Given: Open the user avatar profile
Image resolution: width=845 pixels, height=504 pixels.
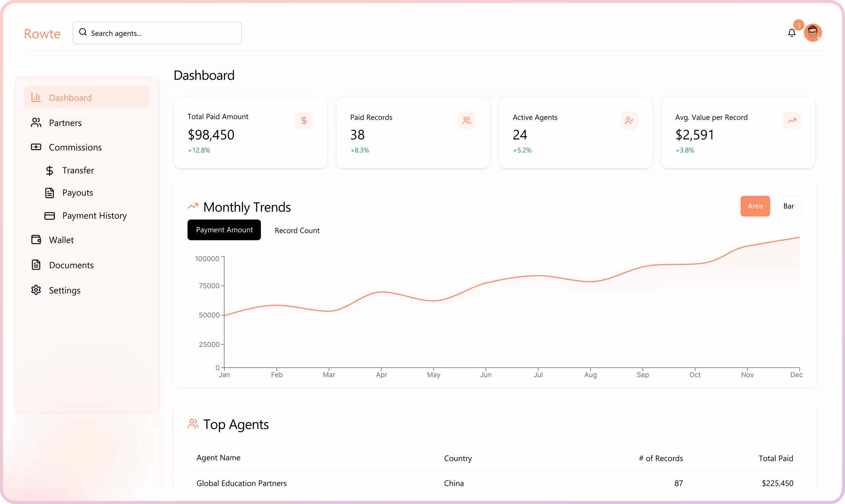Looking at the screenshot, I should (813, 33).
